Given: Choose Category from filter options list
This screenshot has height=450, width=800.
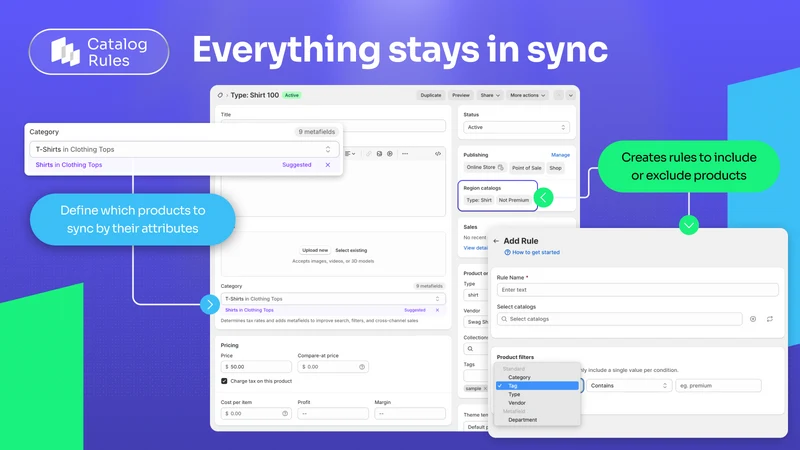Looking at the screenshot, I should [x=519, y=378].
